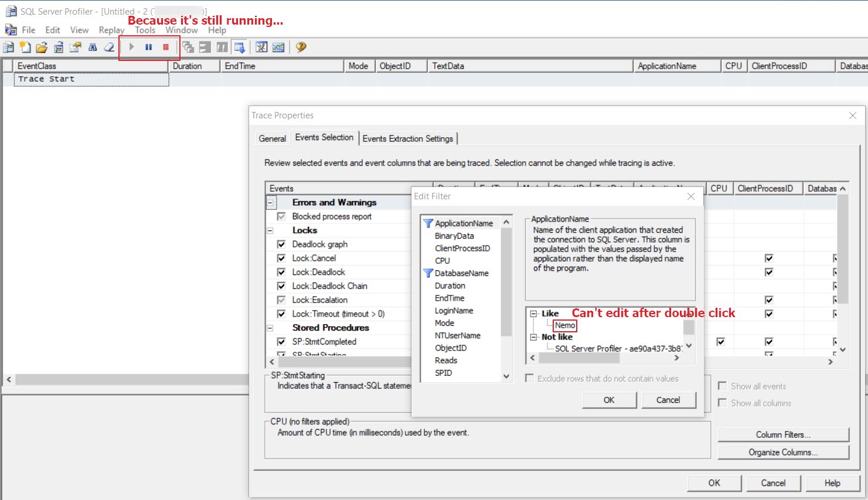The image size is (868, 500).
Task: Click the funnel icon next to DatabaseName
Action: click(428, 273)
